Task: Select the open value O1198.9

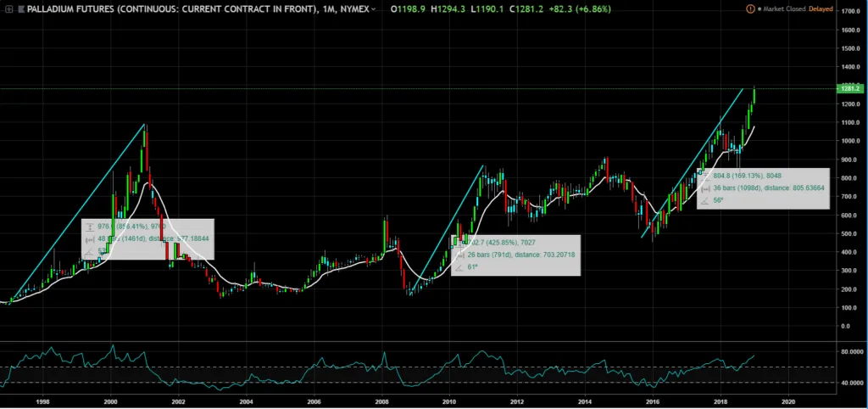Action: pos(408,9)
